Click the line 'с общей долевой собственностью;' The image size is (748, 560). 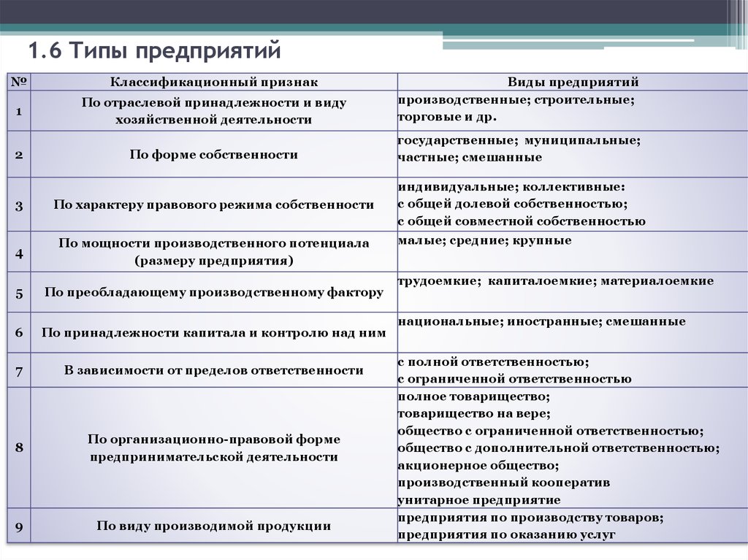(512, 204)
